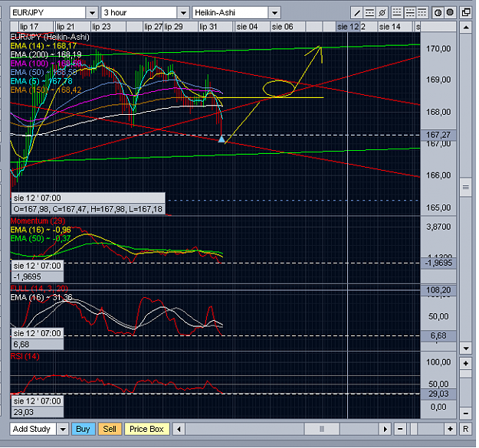The width and height of the screenshot is (479, 448).
Task: Click the sie 12 date label on time axis
Action: click(x=348, y=27)
